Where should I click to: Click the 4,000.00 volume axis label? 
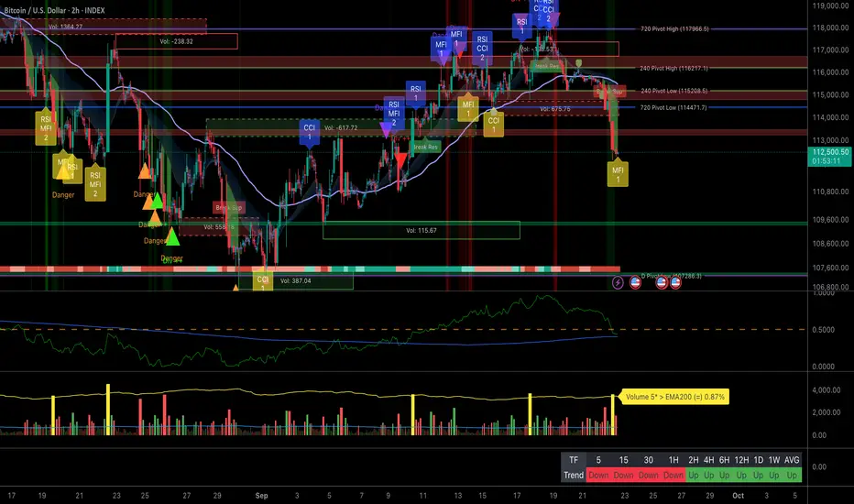pos(827,390)
